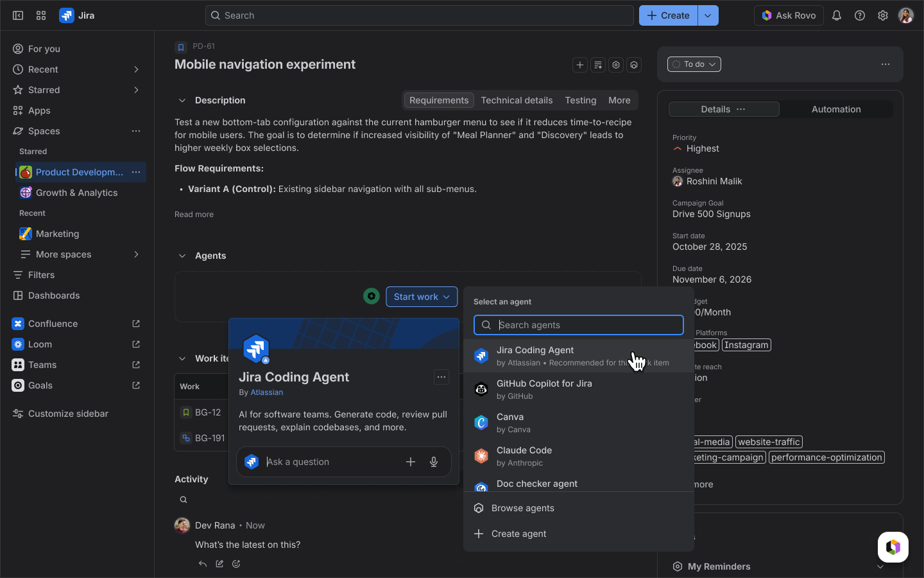
Task: Click Create agent
Action: tap(579, 534)
